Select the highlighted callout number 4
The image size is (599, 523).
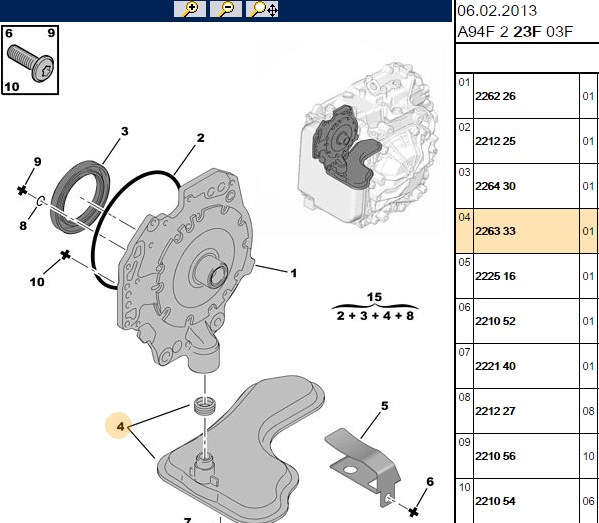click(x=120, y=426)
